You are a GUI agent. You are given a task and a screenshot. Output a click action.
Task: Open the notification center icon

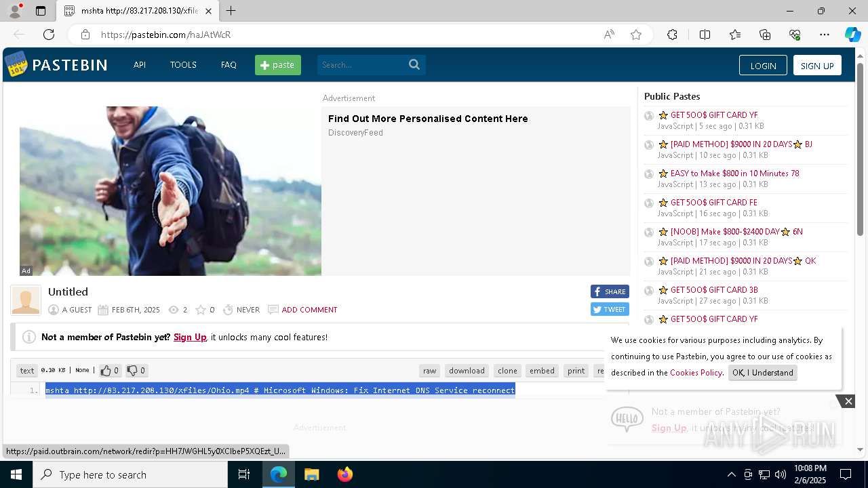pos(846,474)
